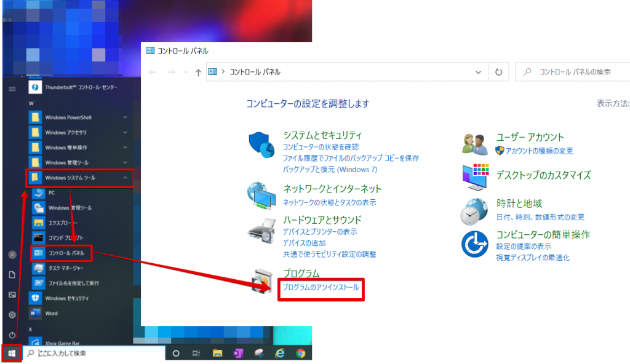Open Google Chrome on taskbar
Viewport: 630px width, 364px height.
click(x=300, y=354)
